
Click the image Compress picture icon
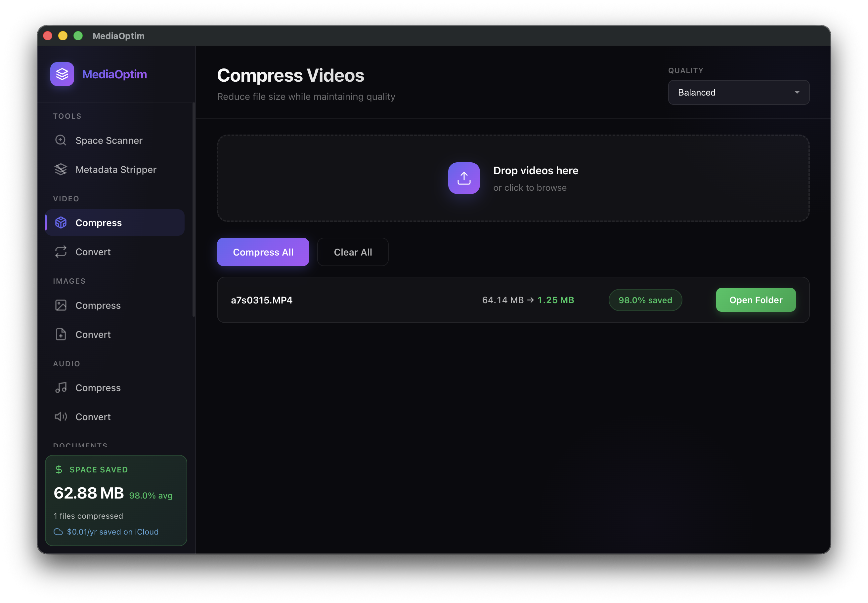point(61,305)
